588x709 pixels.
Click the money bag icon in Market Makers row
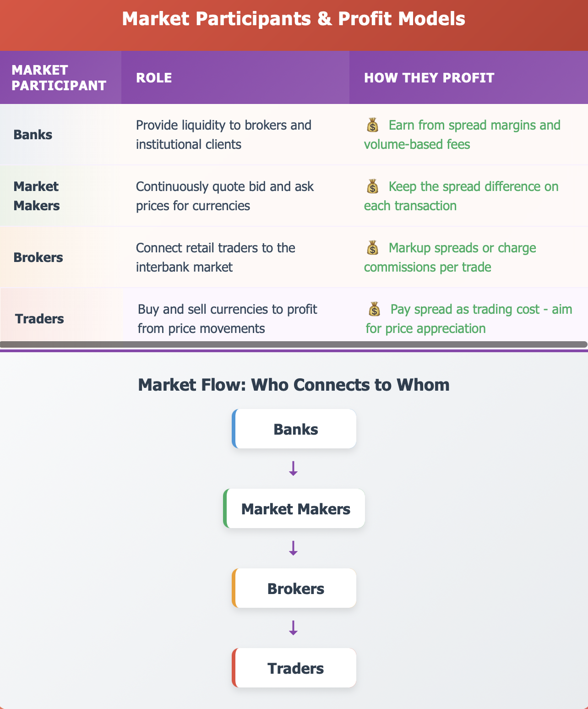[372, 186]
